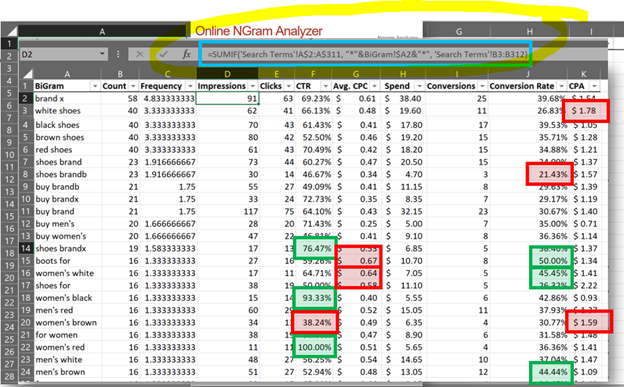624x387 pixels.
Task: Click the 'black shoes' BiGram cell
Action: click(x=66, y=125)
